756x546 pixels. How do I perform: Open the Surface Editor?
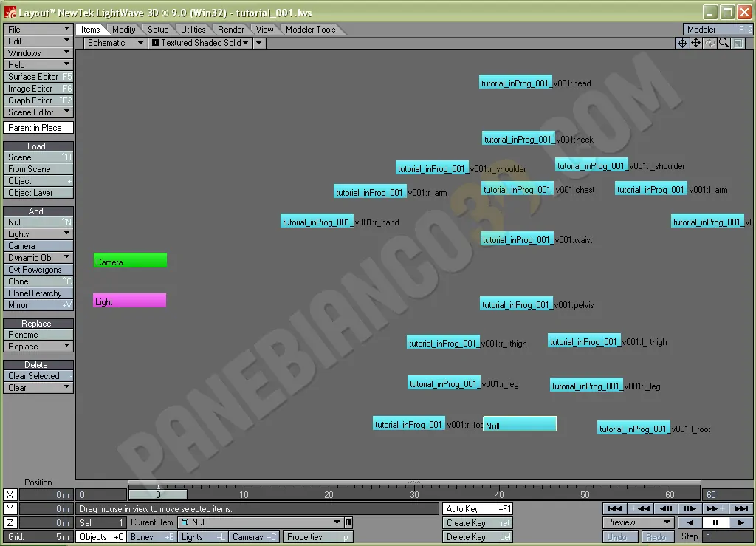(38, 77)
